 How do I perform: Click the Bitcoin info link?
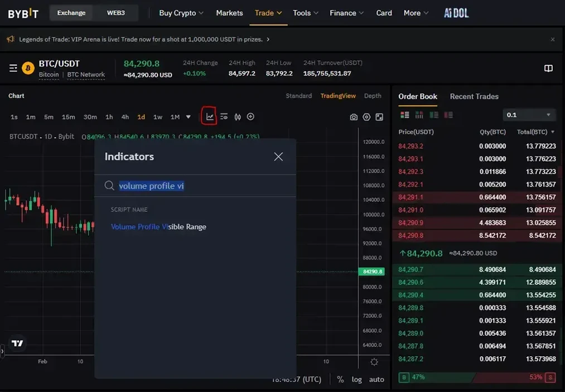[x=49, y=75]
